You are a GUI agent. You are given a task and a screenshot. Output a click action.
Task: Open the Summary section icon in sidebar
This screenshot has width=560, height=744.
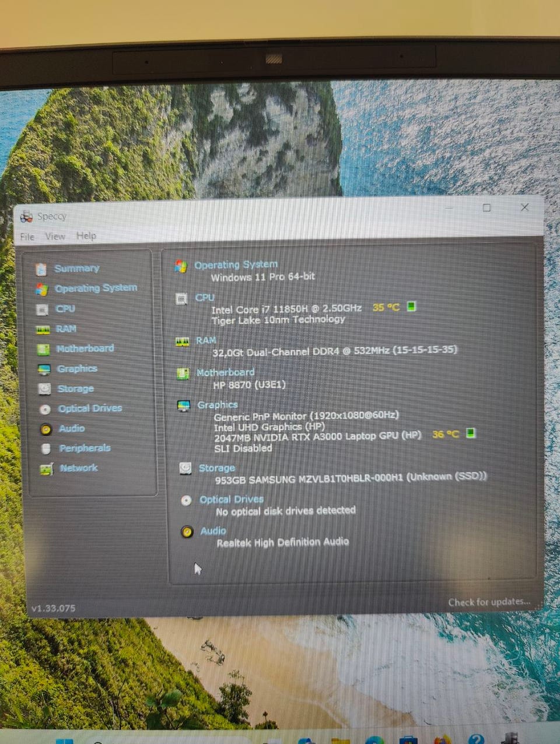pyautogui.click(x=41, y=269)
